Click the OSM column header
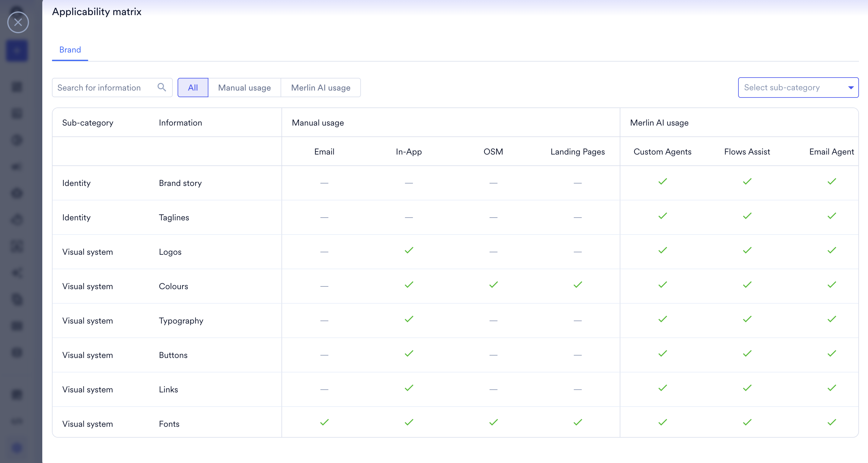Screen dimensions: 868x463 pyautogui.click(x=493, y=152)
